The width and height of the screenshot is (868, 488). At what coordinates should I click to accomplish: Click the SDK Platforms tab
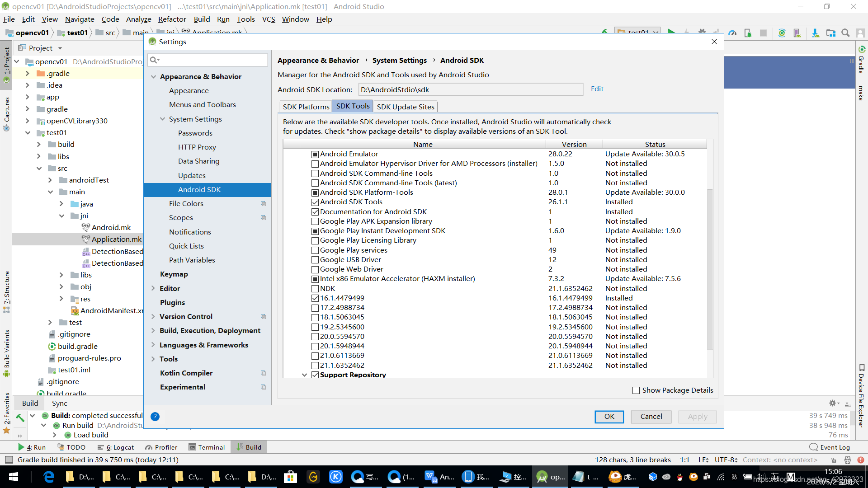click(x=306, y=107)
